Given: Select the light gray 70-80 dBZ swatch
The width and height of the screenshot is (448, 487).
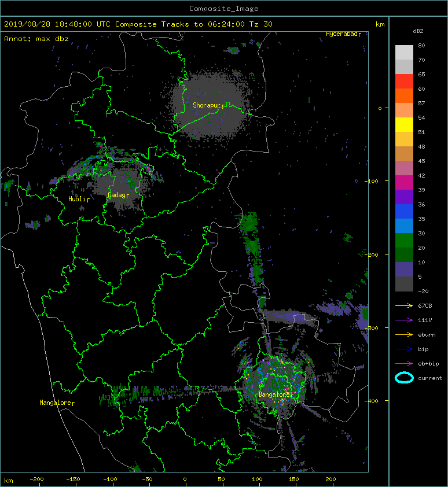Looking at the screenshot, I should 404,53.
